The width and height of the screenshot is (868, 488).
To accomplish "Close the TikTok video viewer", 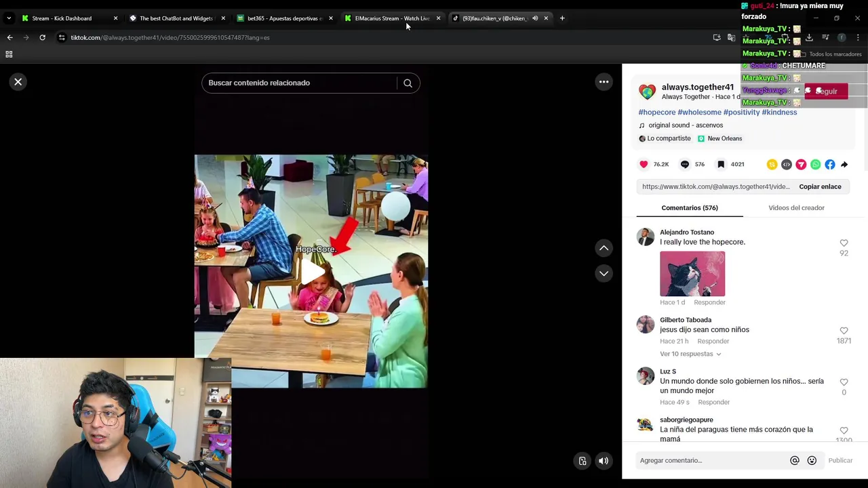I will coord(18,82).
